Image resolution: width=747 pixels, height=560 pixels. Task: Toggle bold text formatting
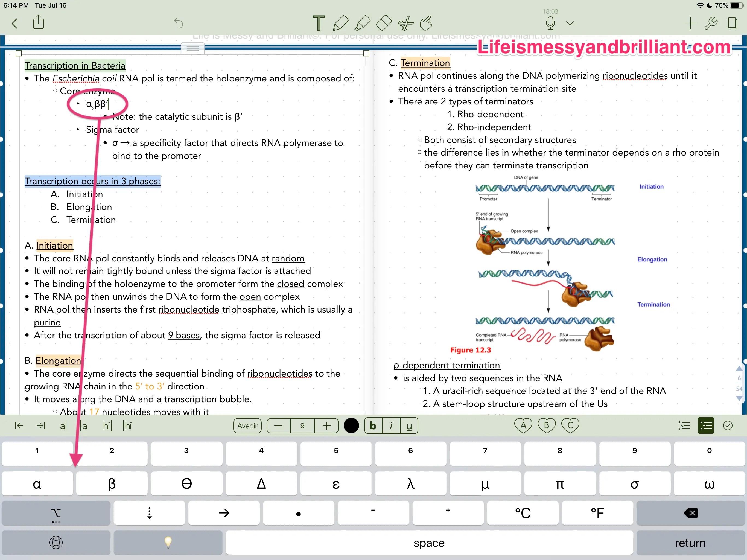point(372,425)
